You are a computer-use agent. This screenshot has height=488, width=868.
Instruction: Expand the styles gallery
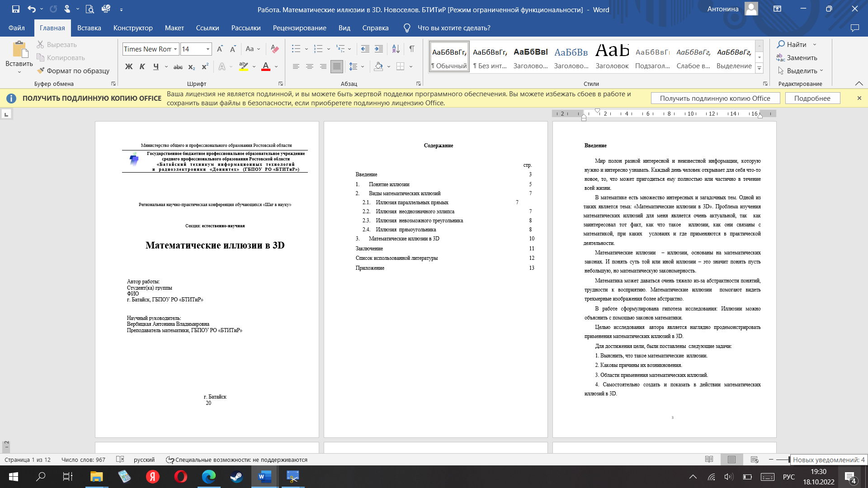coord(759,69)
